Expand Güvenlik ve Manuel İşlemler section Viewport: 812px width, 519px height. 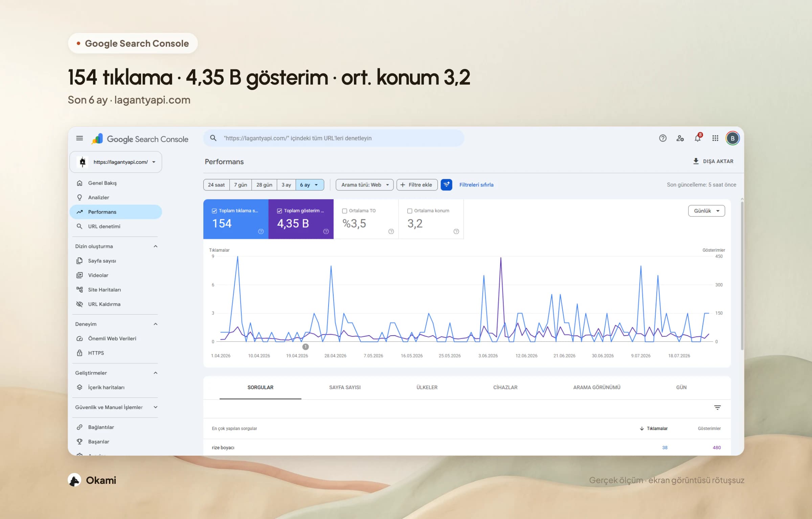tap(155, 407)
